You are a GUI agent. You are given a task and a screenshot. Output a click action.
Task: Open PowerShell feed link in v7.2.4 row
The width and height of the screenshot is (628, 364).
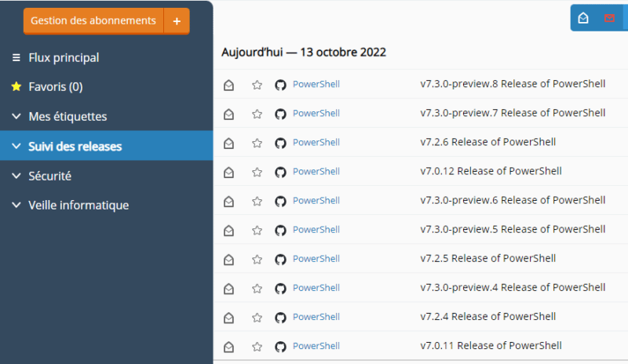point(316,317)
